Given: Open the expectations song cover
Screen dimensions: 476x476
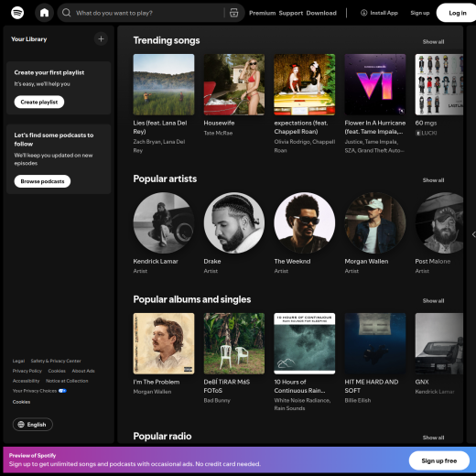Looking at the screenshot, I should coord(305,84).
